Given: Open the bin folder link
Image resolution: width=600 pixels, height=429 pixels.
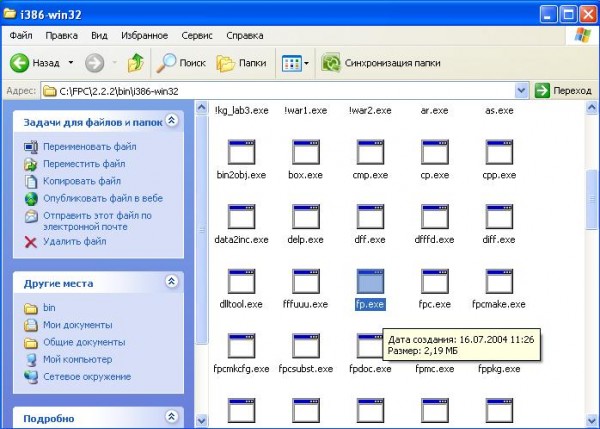Looking at the screenshot, I should [49, 308].
